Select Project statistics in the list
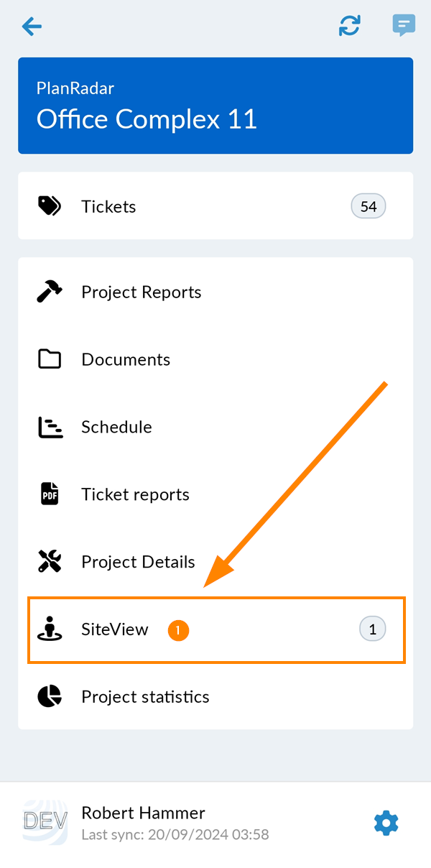 point(215,696)
